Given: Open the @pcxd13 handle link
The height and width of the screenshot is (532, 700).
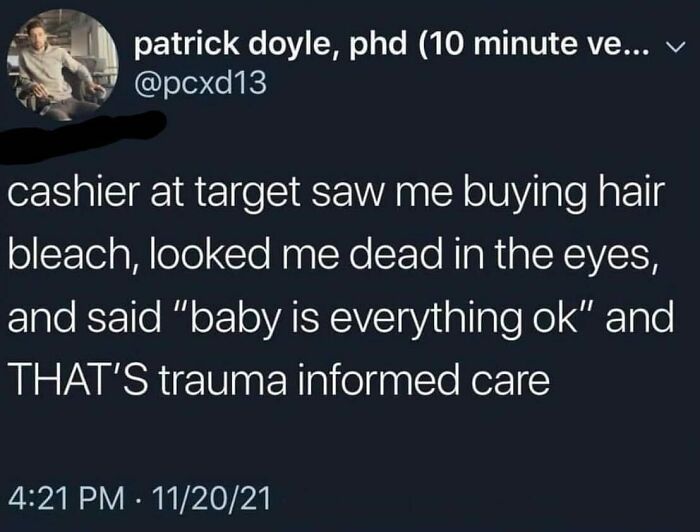Looking at the screenshot, I should tap(200, 83).
